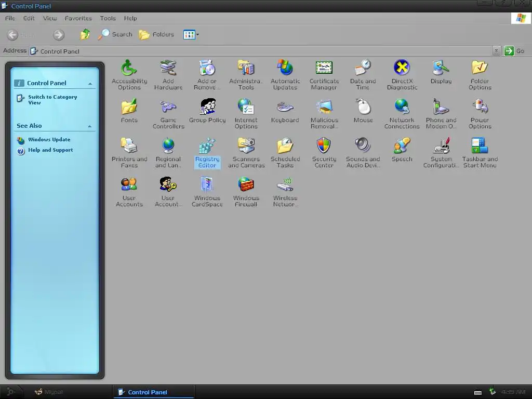Click the Back toolbar button
This screenshot has width=532, height=399.
[20, 35]
